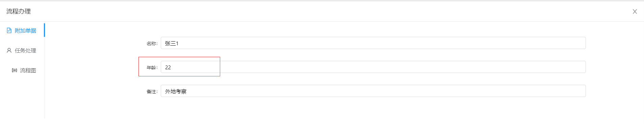Click the person icon beside 任务处理
The height and width of the screenshot is (124, 644).
(x=9, y=50)
